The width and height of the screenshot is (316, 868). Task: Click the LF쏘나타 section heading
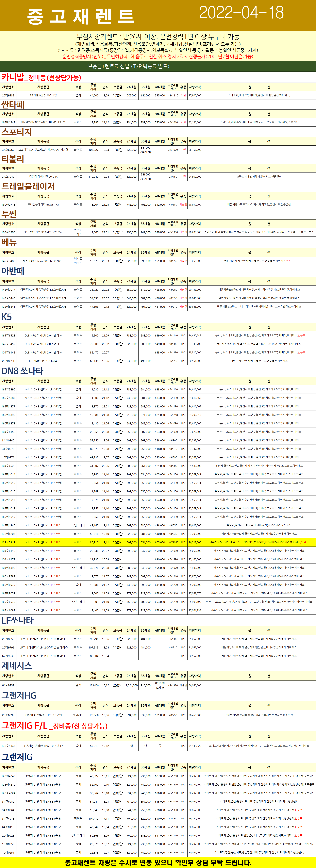point(18,620)
